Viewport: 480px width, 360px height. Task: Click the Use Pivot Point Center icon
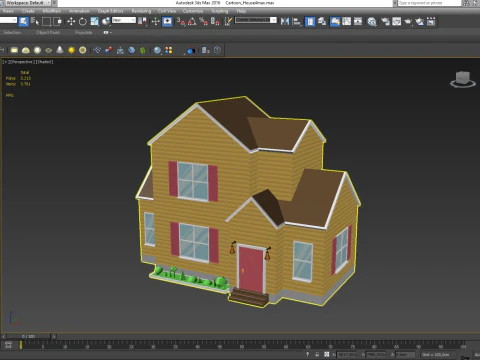point(142,22)
